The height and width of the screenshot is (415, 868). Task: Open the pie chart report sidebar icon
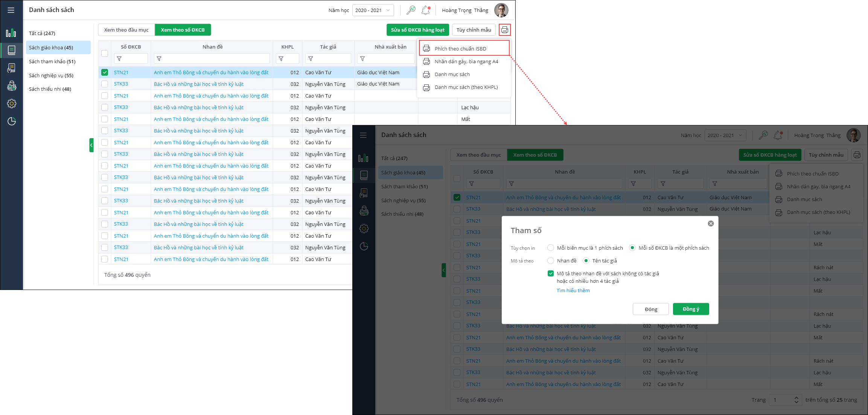coord(12,121)
